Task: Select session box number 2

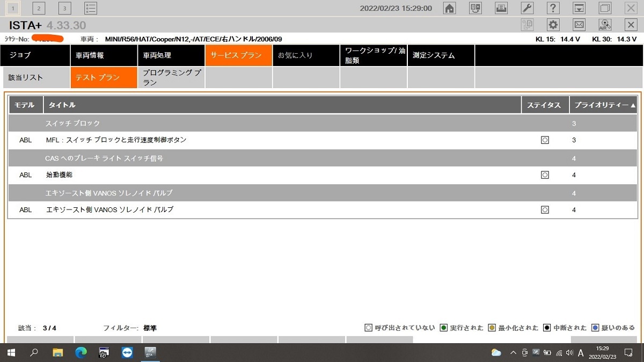Action: [x=39, y=8]
